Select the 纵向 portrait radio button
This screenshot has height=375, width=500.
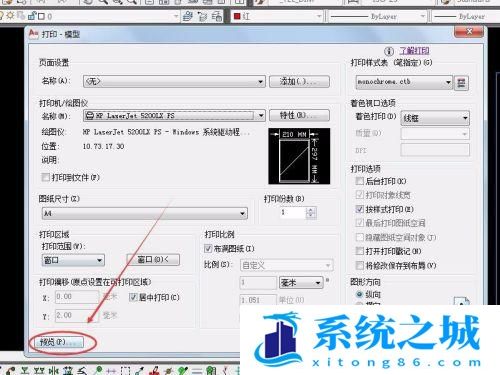359,294
